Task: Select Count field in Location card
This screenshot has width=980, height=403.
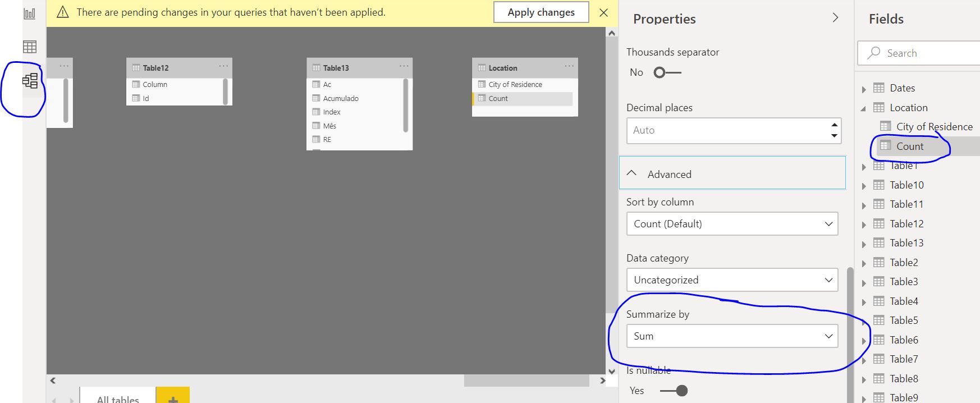Action: 523,98
